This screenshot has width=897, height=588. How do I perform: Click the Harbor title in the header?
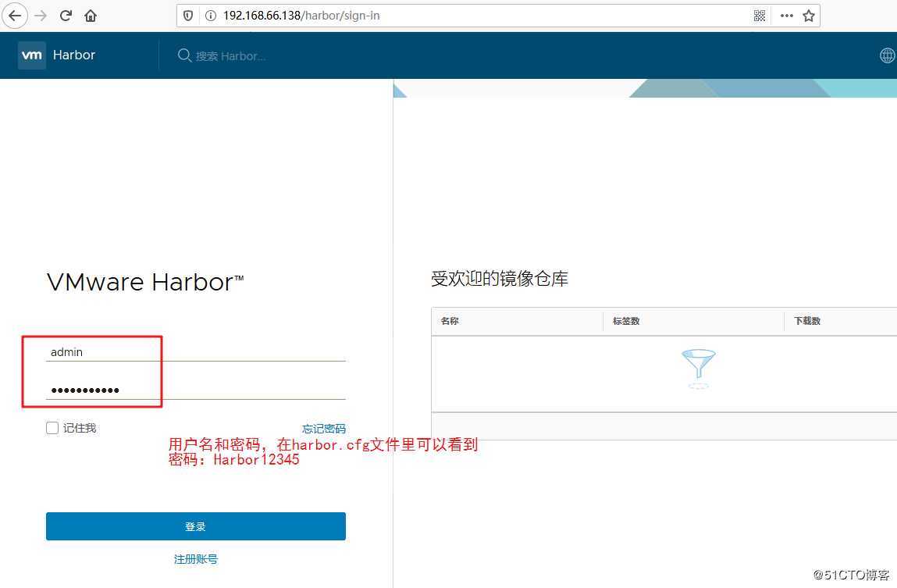pos(74,55)
